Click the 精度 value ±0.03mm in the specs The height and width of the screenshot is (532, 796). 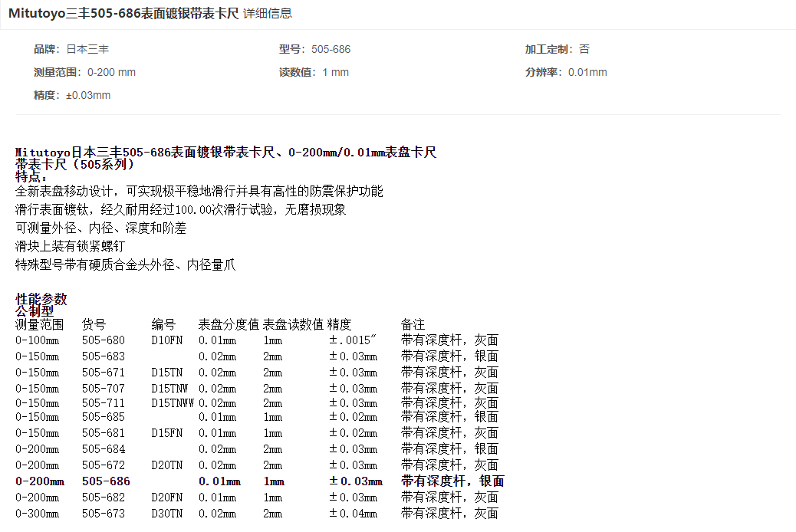coord(87,95)
